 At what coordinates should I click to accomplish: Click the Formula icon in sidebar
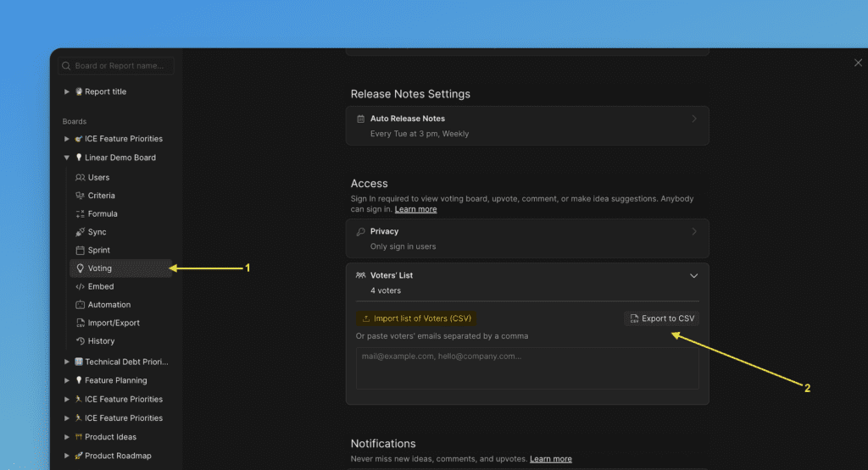(x=81, y=214)
